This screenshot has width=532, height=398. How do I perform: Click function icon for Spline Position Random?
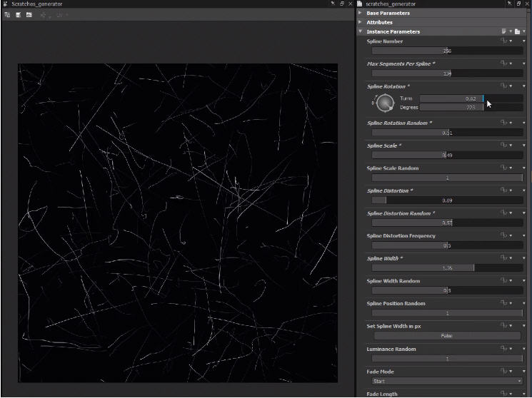[x=503, y=302]
